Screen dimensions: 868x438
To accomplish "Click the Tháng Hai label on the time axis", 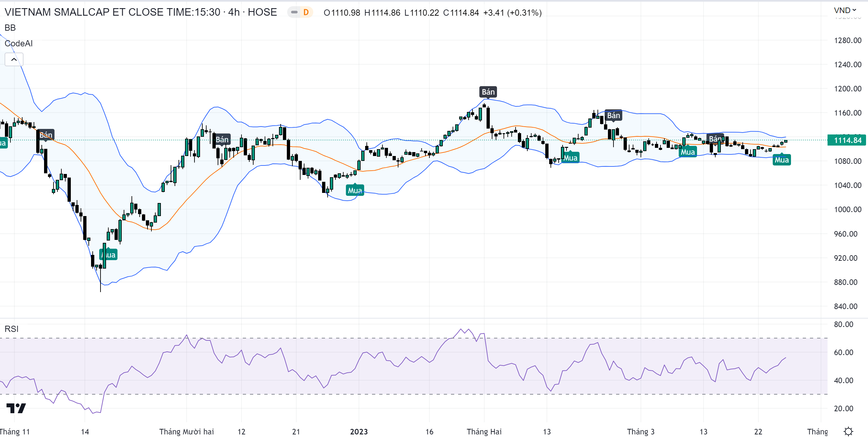I will pyautogui.click(x=484, y=431).
